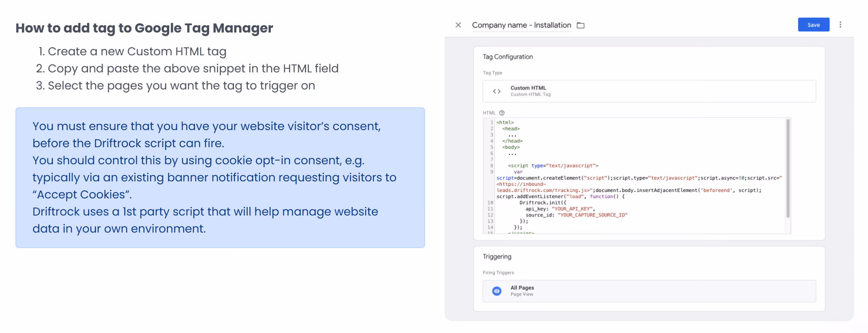The image size is (868, 333).
Task: Click the 'YOUR_API_KEY' string in code
Action: click(x=572, y=209)
